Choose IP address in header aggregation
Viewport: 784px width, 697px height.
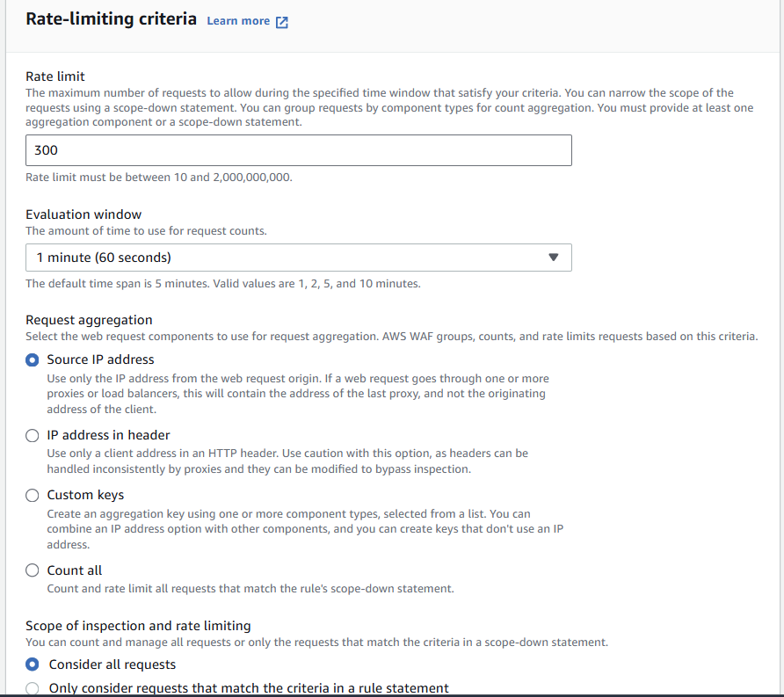coord(32,435)
